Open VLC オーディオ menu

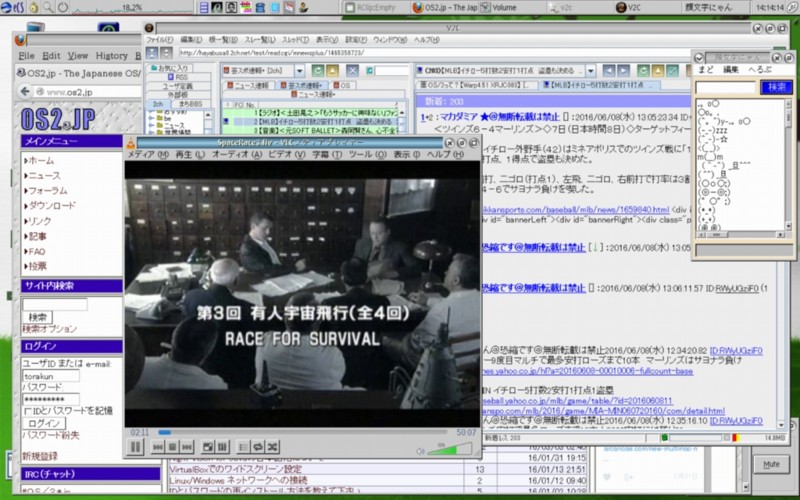(237, 154)
